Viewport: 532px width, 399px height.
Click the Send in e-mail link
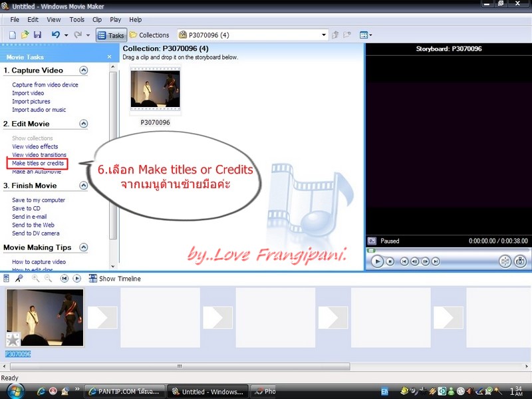(29, 217)
